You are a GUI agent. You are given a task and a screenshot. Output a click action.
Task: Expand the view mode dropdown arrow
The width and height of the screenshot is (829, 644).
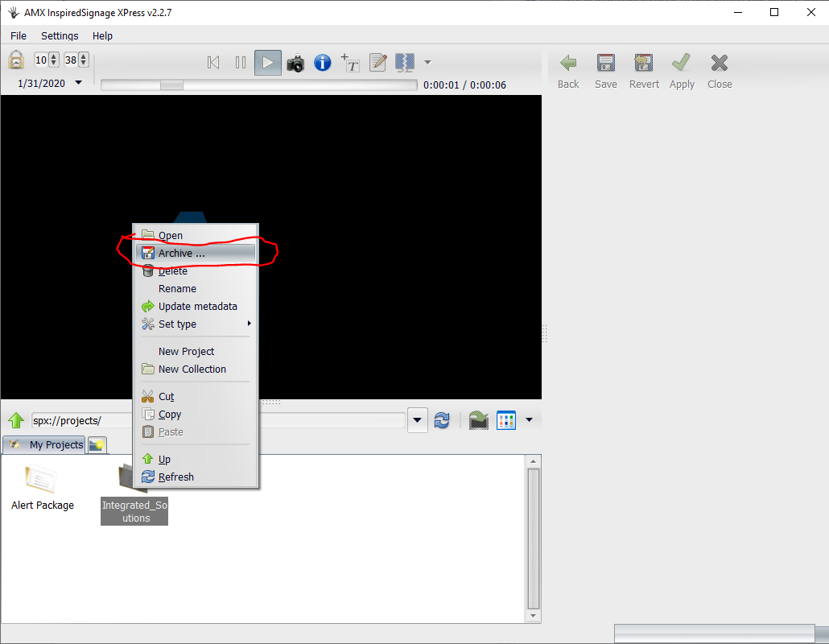(529, 419)
